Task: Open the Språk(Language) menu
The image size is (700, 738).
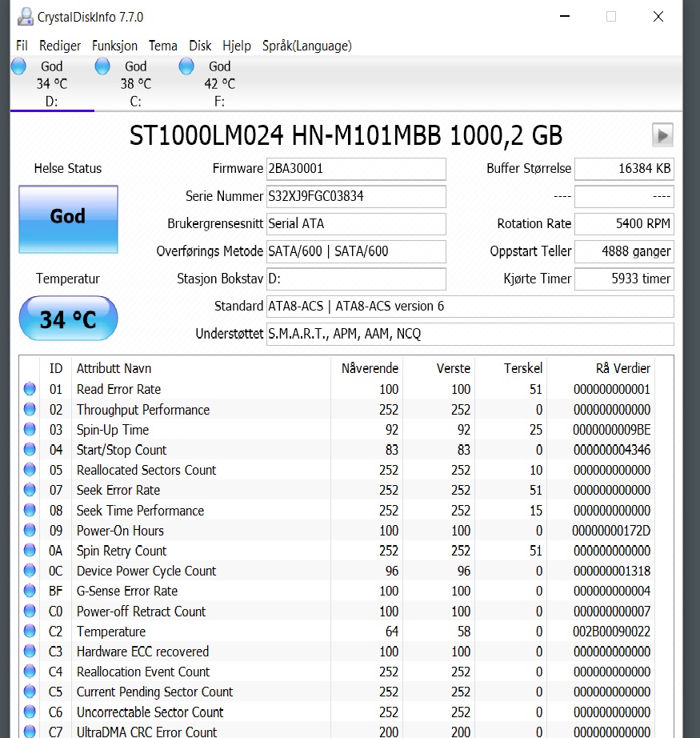Action: pos(306,46)
